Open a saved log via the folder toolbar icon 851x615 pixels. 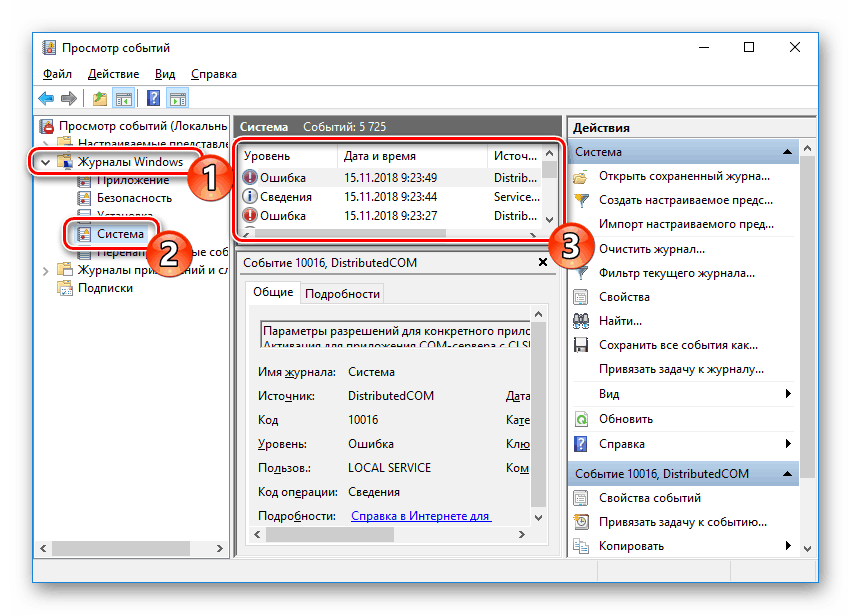(x=99, y=97)
